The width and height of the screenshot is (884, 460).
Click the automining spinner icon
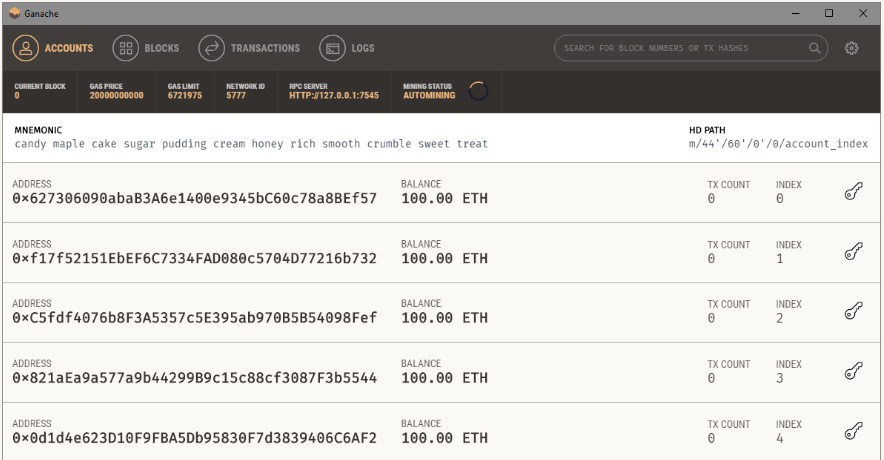[x=478, y=91]
